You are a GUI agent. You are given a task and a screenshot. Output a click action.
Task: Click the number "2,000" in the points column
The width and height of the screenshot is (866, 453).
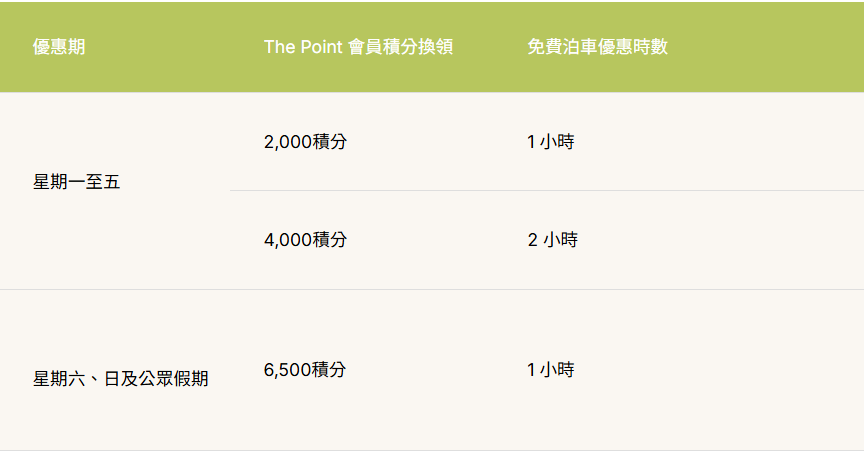pyautogui.click(x=288, y=142)
